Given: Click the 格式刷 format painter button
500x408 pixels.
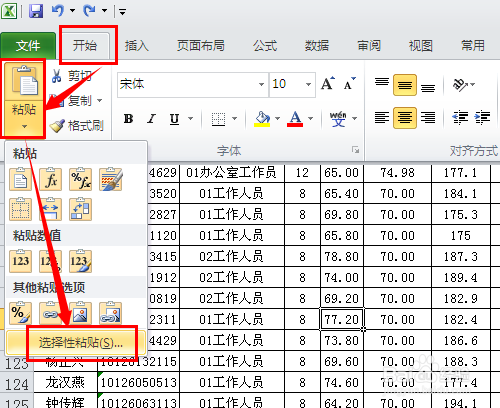Looking at the screenshot, I should [77, 126].
